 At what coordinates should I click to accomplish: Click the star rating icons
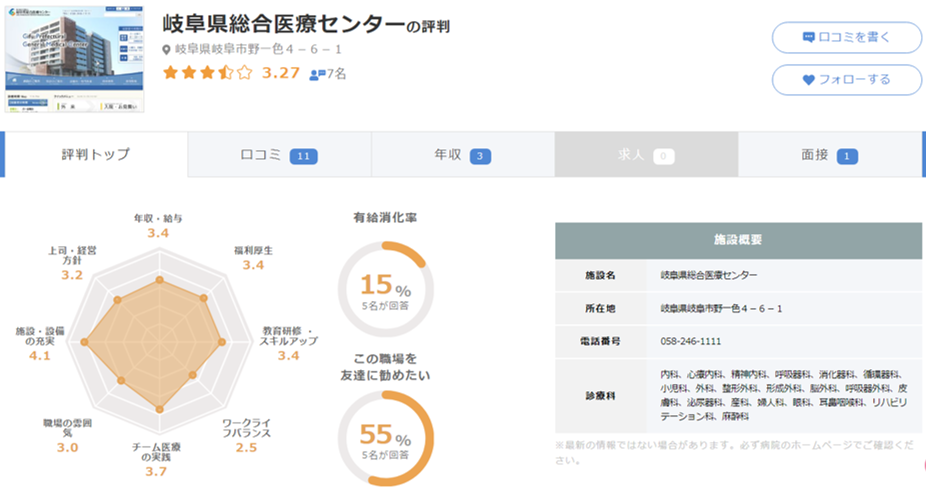[207, 73]
